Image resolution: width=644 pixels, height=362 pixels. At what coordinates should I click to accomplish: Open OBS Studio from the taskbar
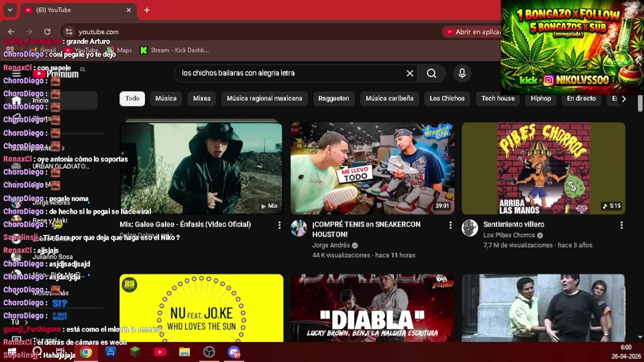click(209, 352)
